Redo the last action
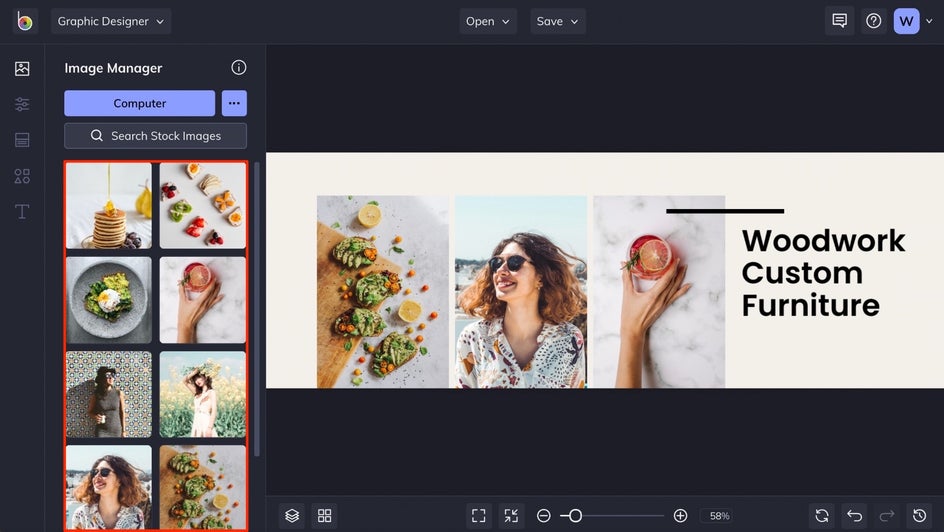Viewport: 944px width, 532px height. [887, 516]
